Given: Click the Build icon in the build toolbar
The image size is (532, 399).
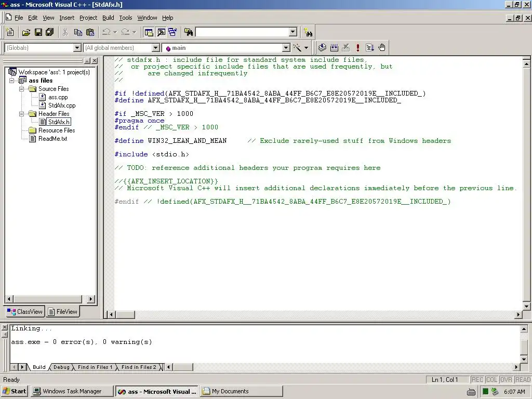Looking at the screenshot, I should (x=334, y=48).
